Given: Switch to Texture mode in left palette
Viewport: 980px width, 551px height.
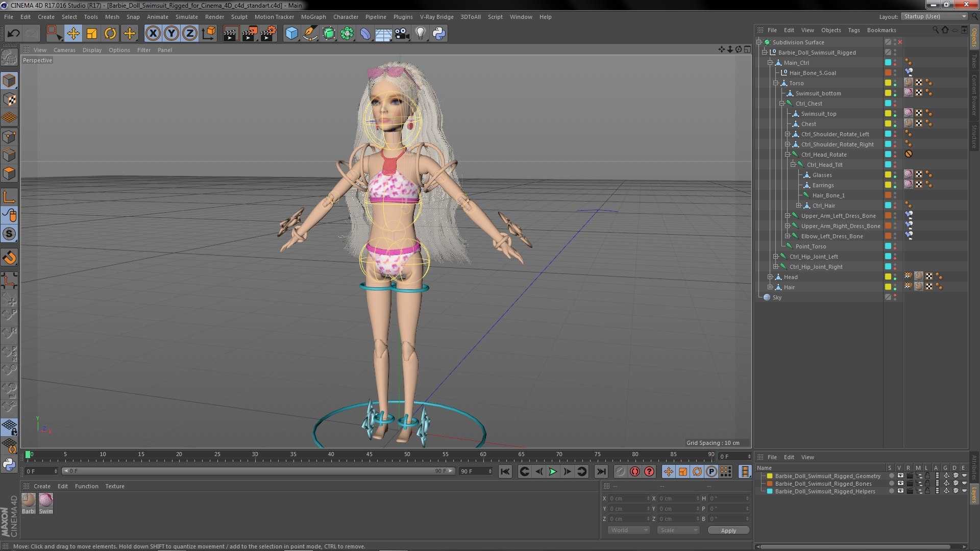Looking at the screenshot, I should tap(9, 99).
